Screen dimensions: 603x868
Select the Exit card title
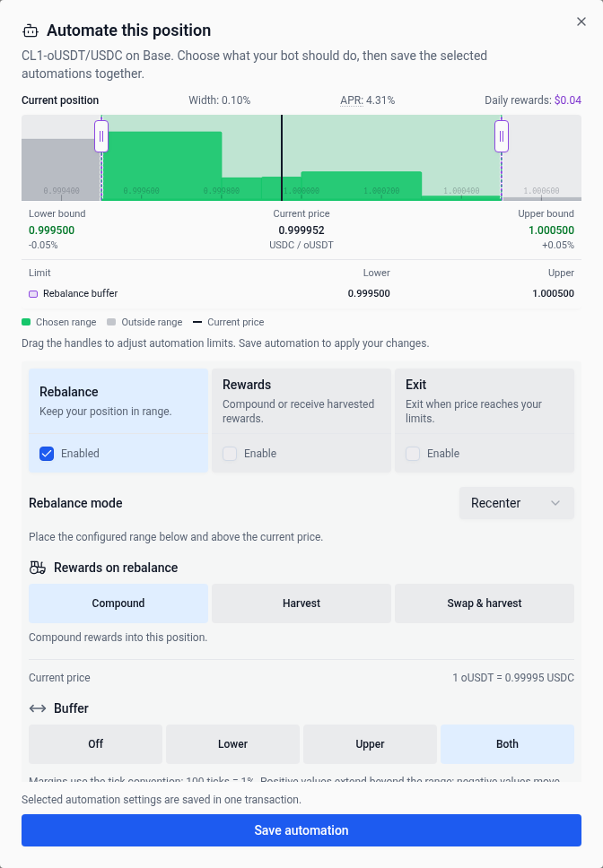point(415,385)
